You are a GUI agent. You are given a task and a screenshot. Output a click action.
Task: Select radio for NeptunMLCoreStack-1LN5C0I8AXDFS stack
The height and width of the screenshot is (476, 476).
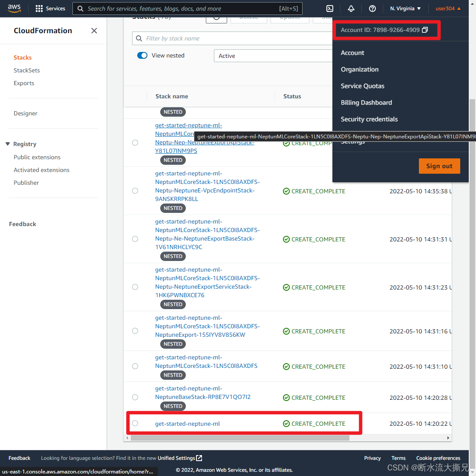coord(135,366)
